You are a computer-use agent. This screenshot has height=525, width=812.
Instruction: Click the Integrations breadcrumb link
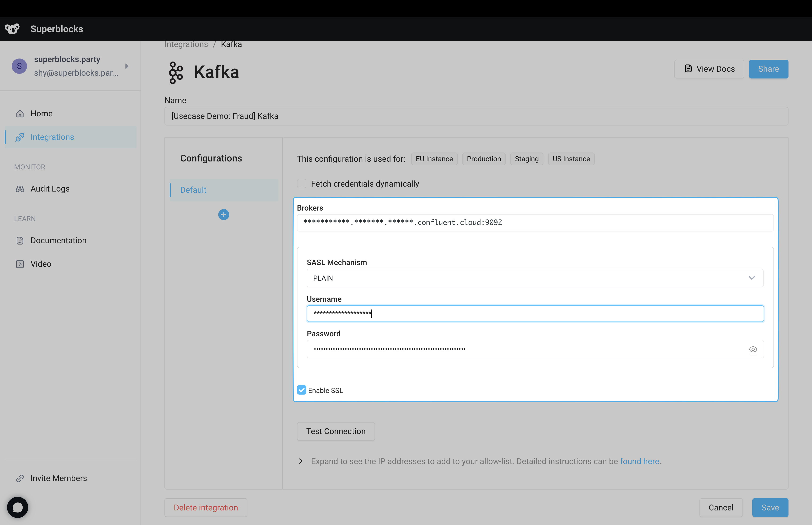(186, 44)
